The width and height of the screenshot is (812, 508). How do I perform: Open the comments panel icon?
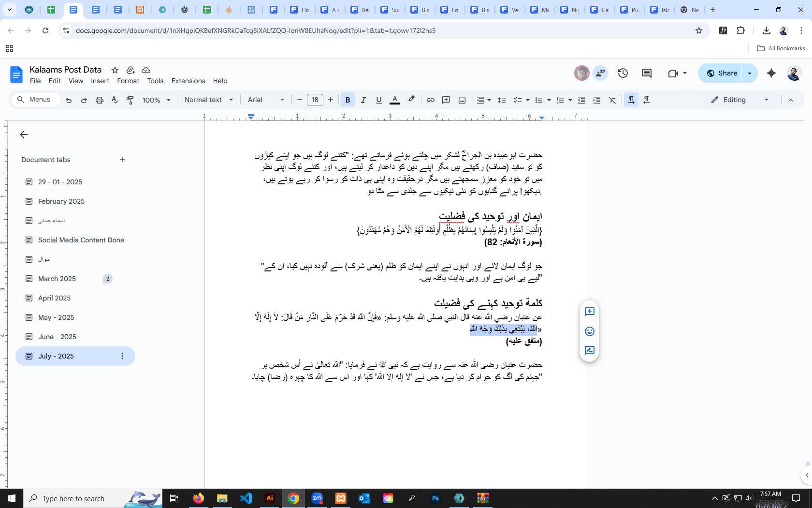coord(647,73)
